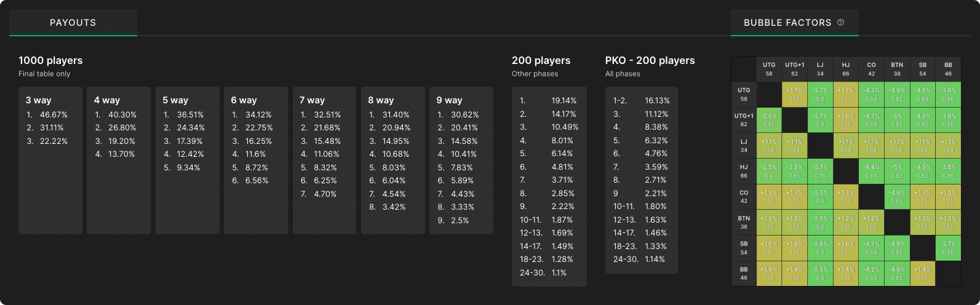Click the 200 players Other phases payout list
Screen dimensions: 980x305
click(x=549, y=186)
